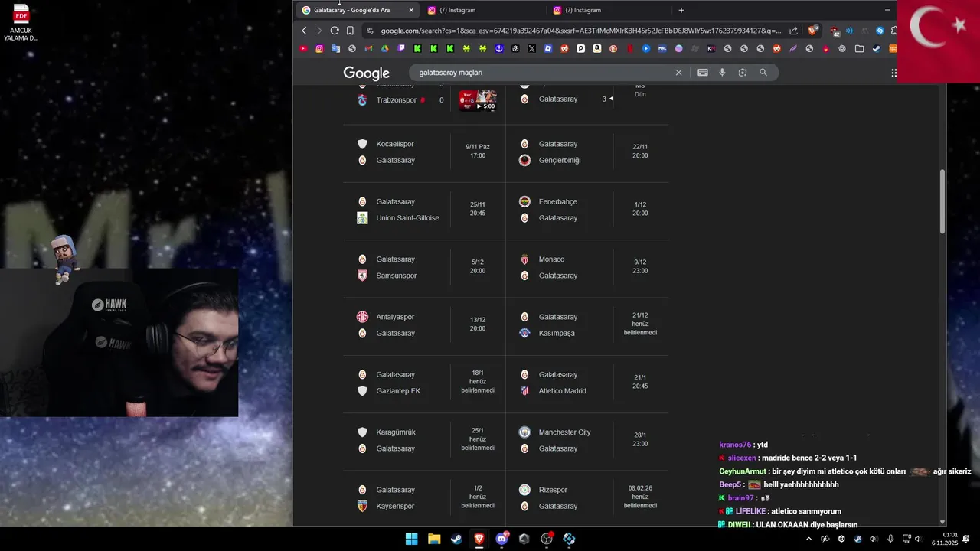Open a new browser tab
Screen dimensions: 980x551
click(681, 10)
